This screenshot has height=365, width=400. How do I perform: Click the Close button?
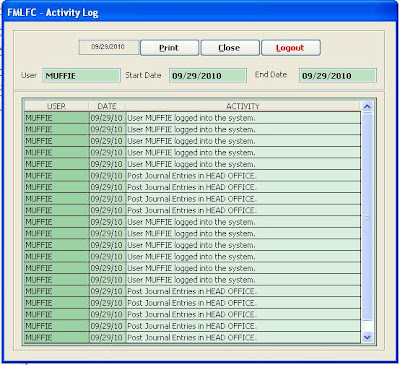[x=230, y=48]
